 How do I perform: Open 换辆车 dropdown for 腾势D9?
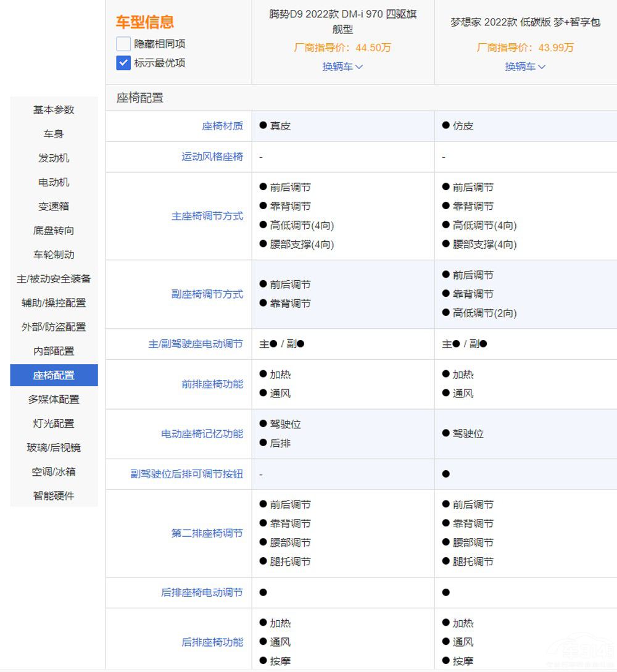342,67
